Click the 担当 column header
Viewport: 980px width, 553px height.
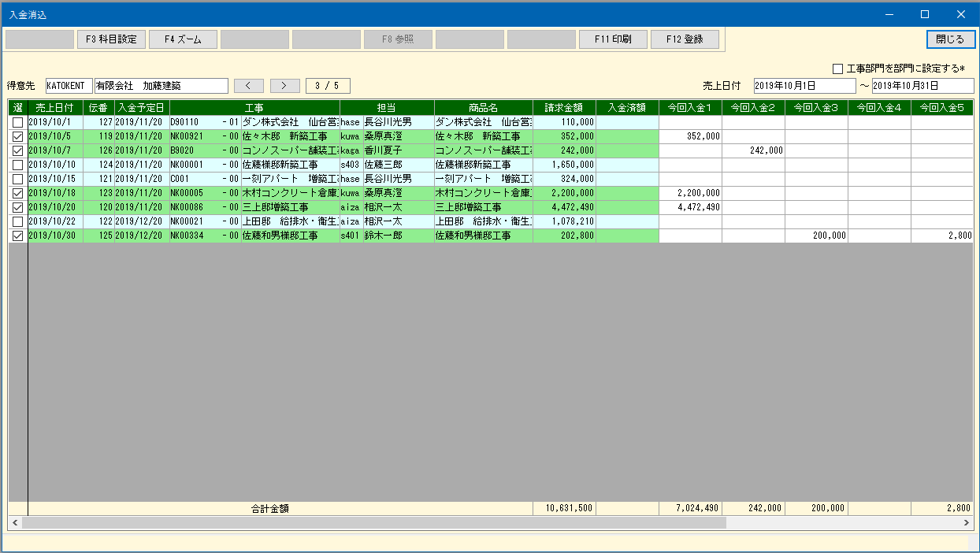387,108
